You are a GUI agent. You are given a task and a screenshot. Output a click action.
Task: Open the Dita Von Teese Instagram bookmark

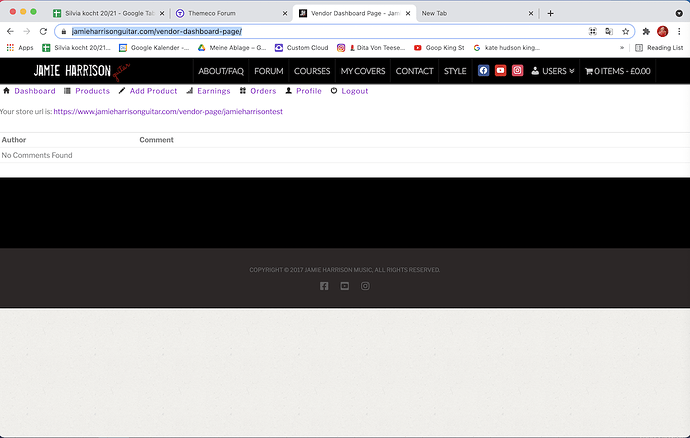point(371,48)
